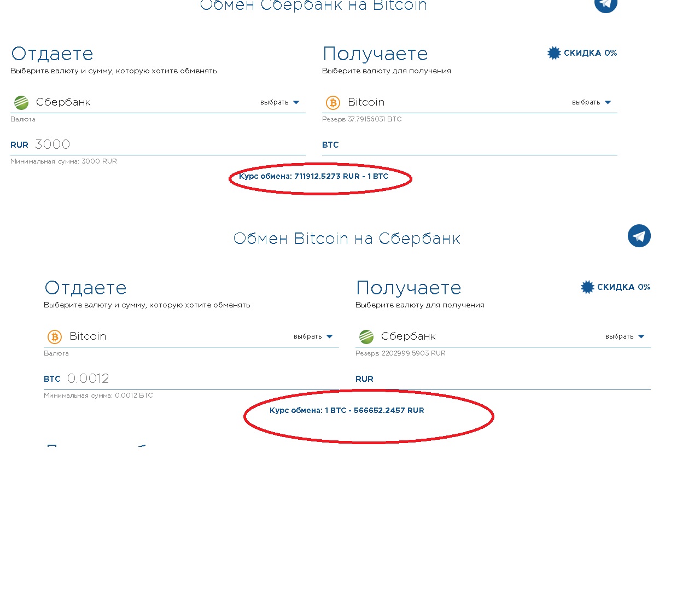This screenshot has width=700, height=605.
Task: Click 'RUR' label of the empty receive field
Action: coord(364,379)
